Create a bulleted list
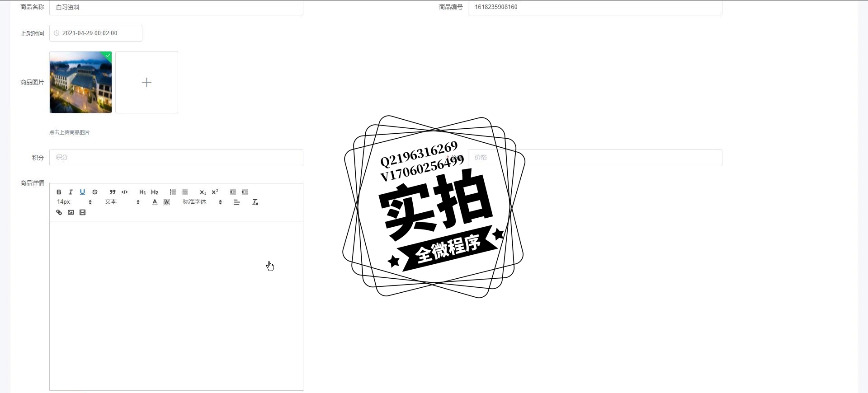 click(x=184, y=192)
